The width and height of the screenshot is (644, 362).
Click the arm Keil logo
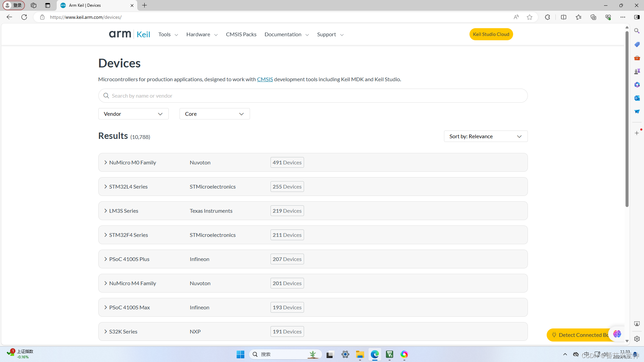tap(130, 34)
